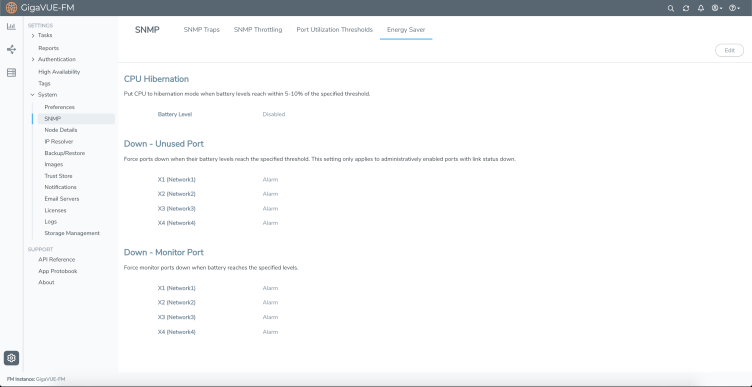Click X3 (Network3) under Down - Unused Port
Image resolution: width=752 pixels, height=387 pixels.
[x=176, y=209]
